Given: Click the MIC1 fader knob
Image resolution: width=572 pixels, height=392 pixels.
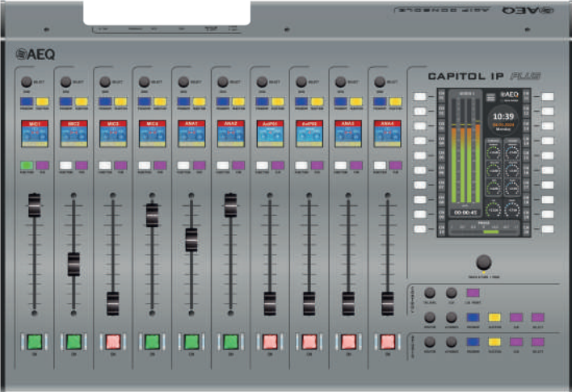Looking at the screenshot, I should [34, 205].
